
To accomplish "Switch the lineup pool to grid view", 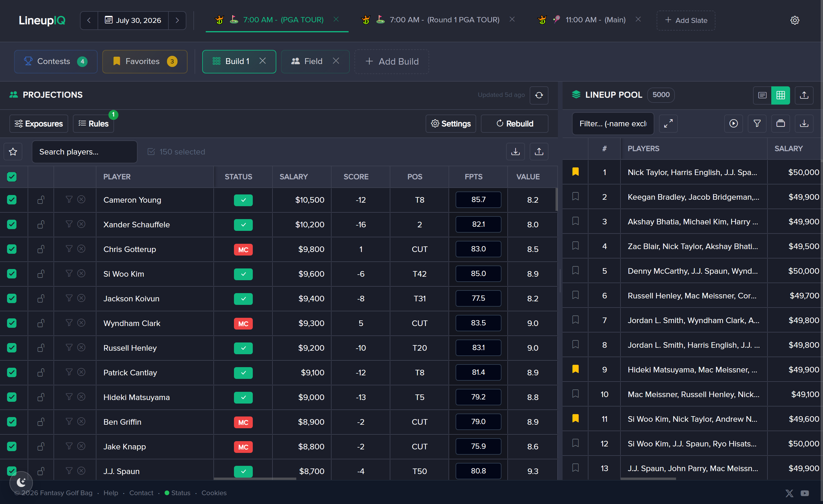I will click(x=781, y=95).
